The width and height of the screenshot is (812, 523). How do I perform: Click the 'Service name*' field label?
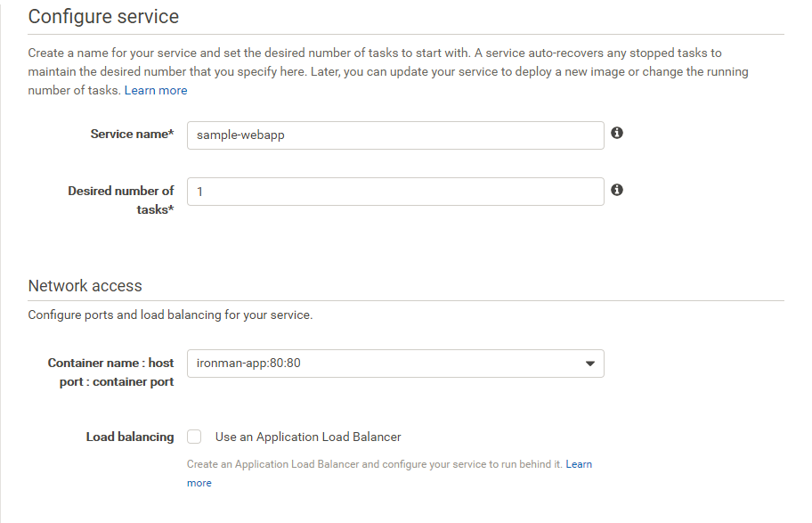[x=132, y=134]
